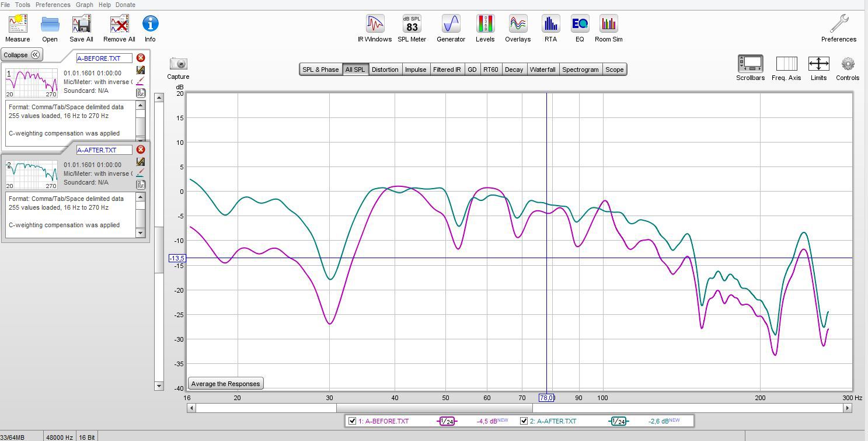
Task: Open smoothing selector for A-AFTER trace
Action: click(x=619, y=421)
